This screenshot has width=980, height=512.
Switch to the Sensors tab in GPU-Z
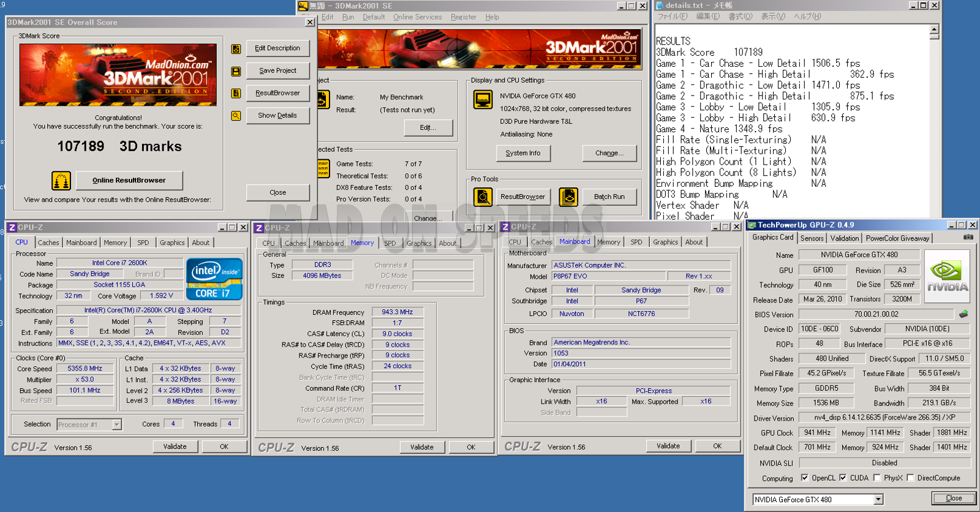[x=812, y=238]
